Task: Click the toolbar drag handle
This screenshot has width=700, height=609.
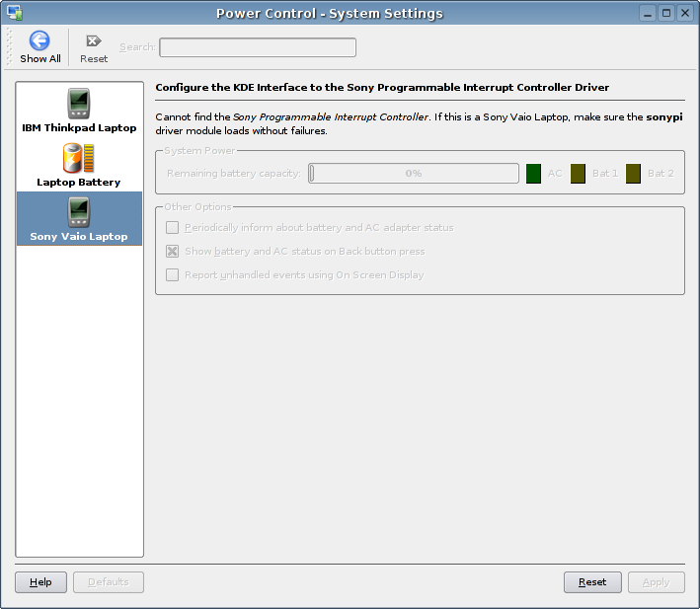Action: (10, 46)
